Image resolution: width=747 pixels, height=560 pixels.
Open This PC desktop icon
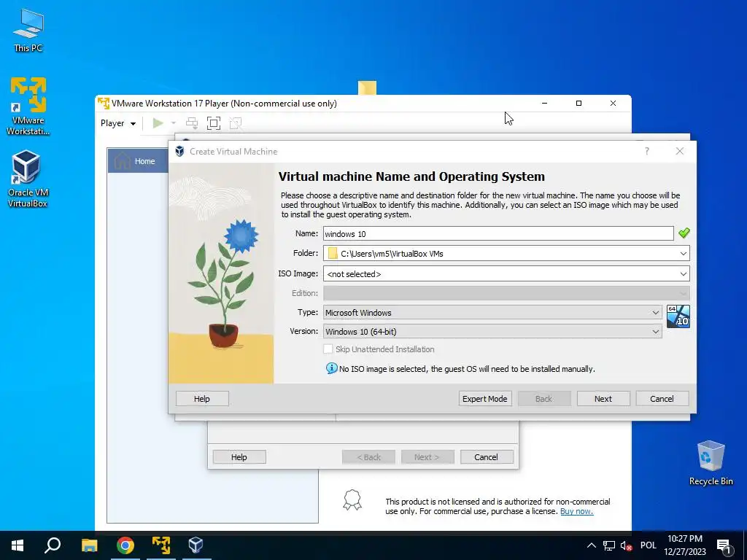point(28,31)
